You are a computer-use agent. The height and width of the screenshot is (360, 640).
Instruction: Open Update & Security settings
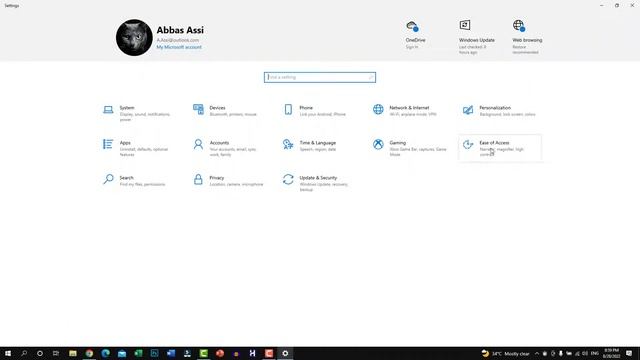[316, 183]
